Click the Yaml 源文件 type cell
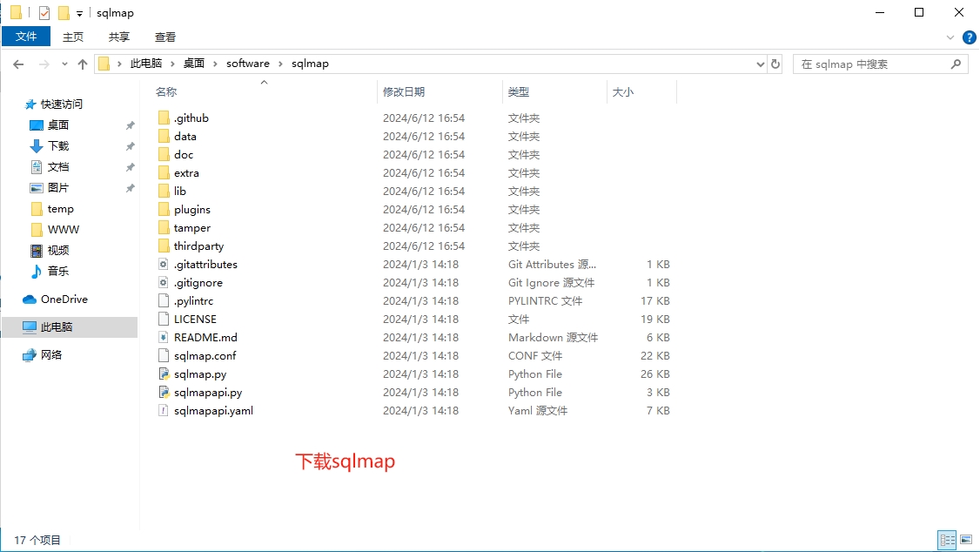 point(538,411)
